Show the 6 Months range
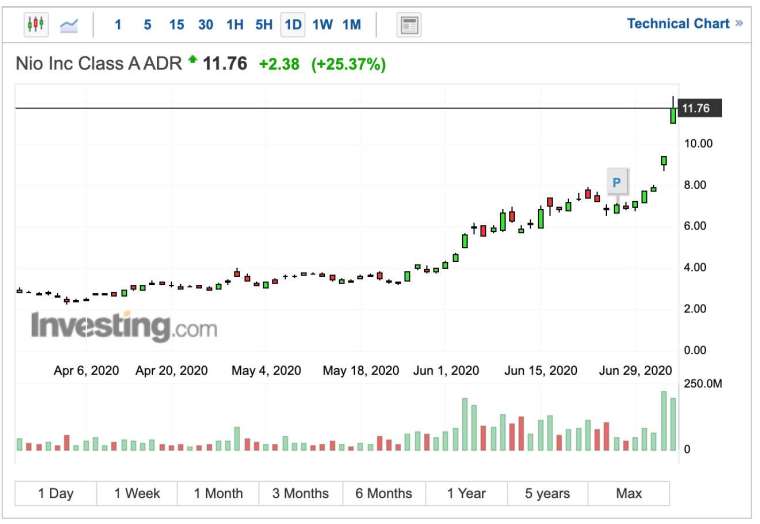 tap(384, 493)
